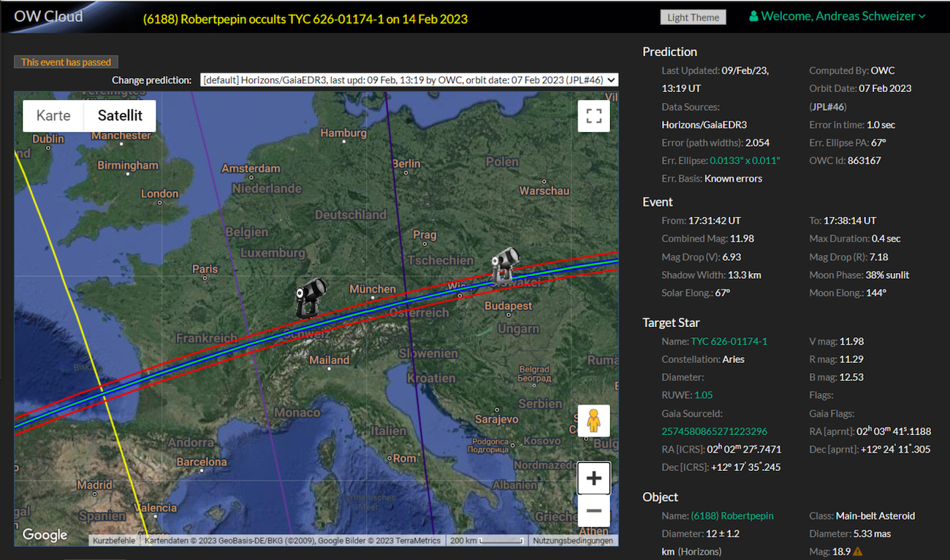This screenshot has width=950, height=560.
Task: Click the fullscreen map icon
Action: tap(593, 116)
